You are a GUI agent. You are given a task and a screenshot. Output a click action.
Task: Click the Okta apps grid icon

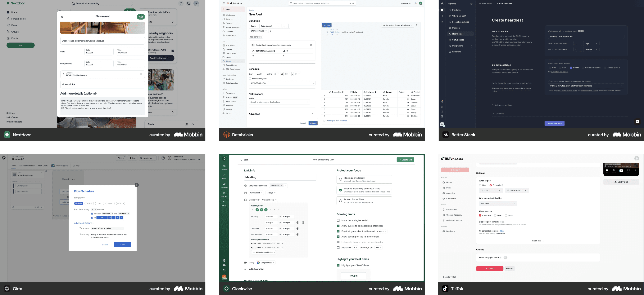170,158
